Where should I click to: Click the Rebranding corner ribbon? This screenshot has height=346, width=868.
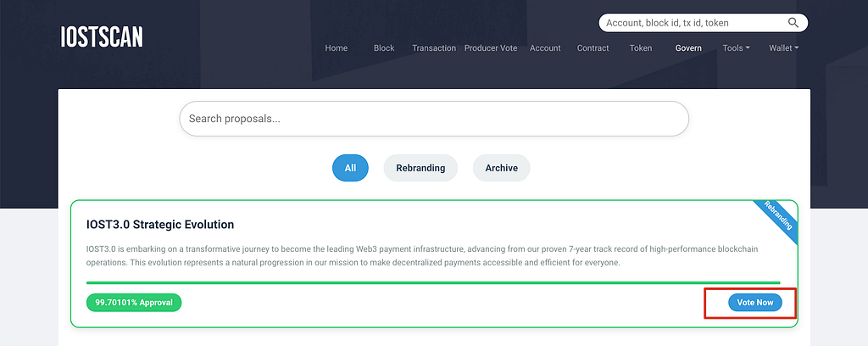pyautogui.click(x=778, y=216)
